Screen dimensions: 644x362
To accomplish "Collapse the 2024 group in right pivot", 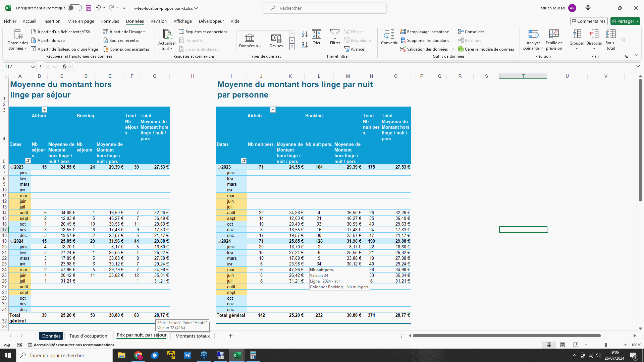I will (x=219, y=241).
